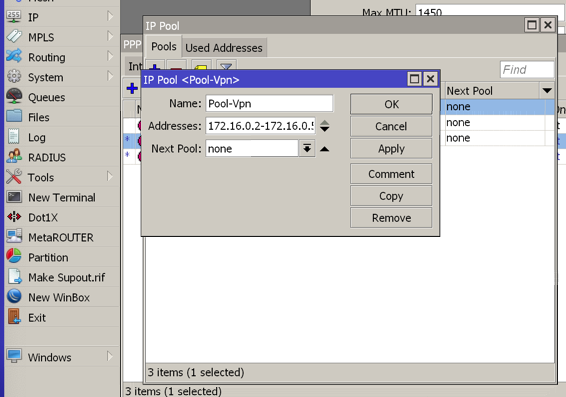The image size is (566, 397).
Task: Open column chooser dropdown beside Next Pool header
Action: click(547, 91)
